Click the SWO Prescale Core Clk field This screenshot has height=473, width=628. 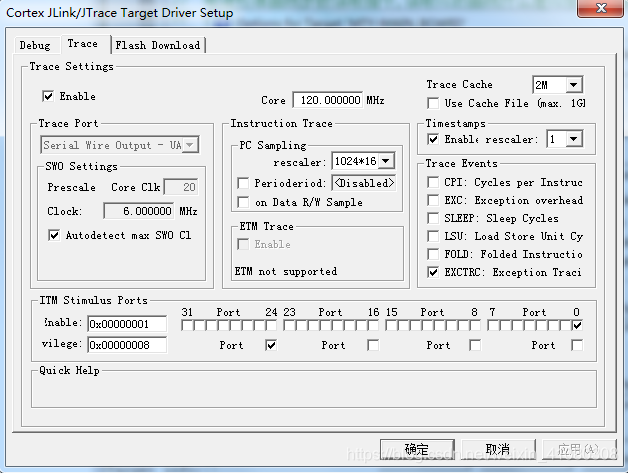coord(181,187)
